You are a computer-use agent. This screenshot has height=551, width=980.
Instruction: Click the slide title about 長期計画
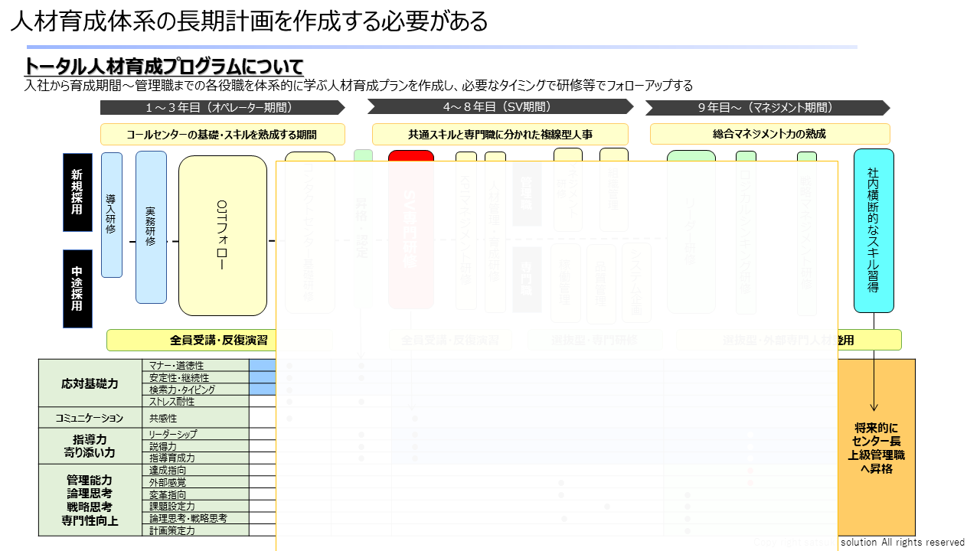(x=249, y=21)
